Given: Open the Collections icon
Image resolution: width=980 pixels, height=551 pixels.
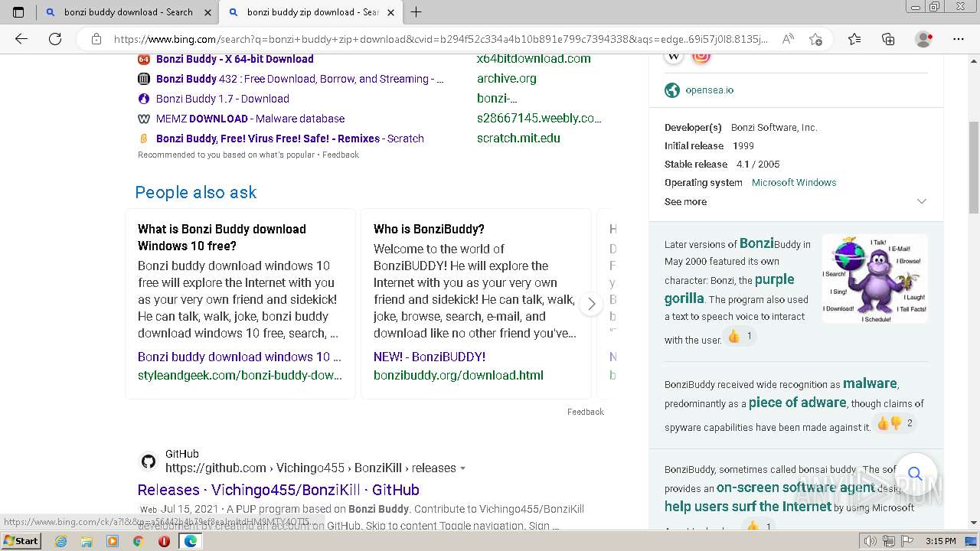Looking at the screenshot, I should pos(888,39).
